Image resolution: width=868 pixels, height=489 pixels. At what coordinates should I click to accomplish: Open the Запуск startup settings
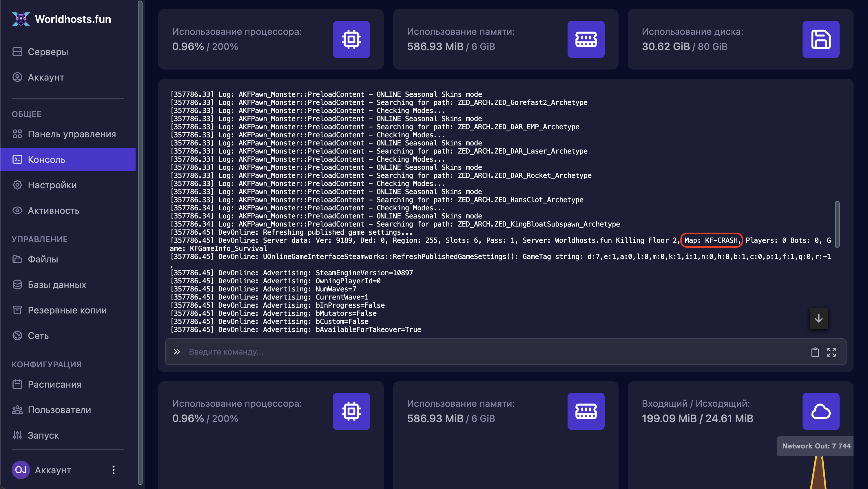click(x=43, y=435)
